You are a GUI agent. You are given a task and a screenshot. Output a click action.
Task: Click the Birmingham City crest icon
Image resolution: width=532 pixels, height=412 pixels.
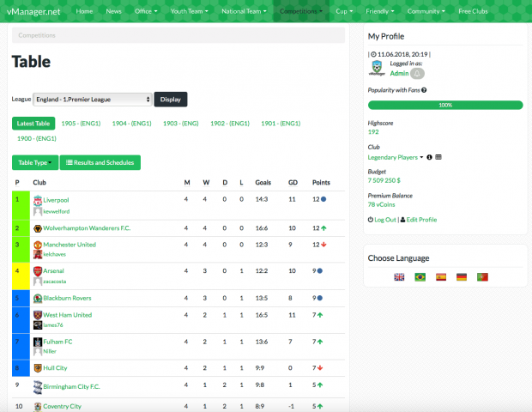tap(38, 387)
